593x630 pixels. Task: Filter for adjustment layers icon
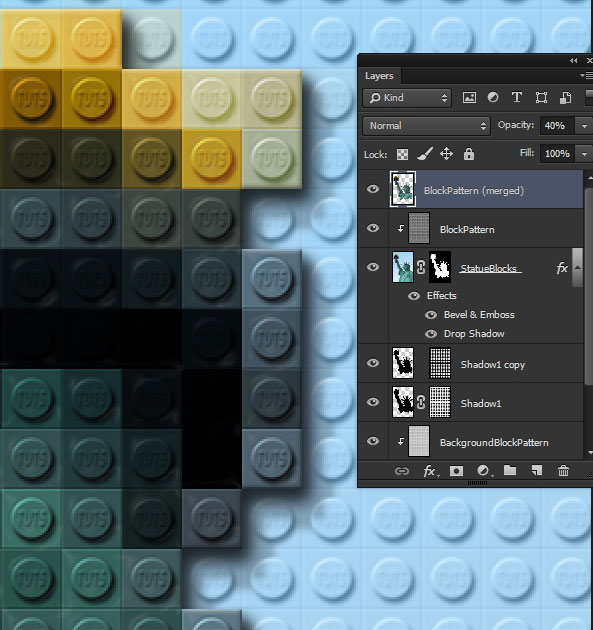point(493,98)
